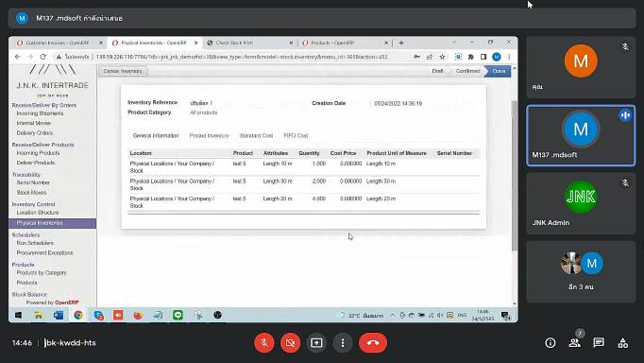Viewport: 644px width, 363px height.
Task: Open Internal Moves in the sidebar
Action: tap(34, 123)
